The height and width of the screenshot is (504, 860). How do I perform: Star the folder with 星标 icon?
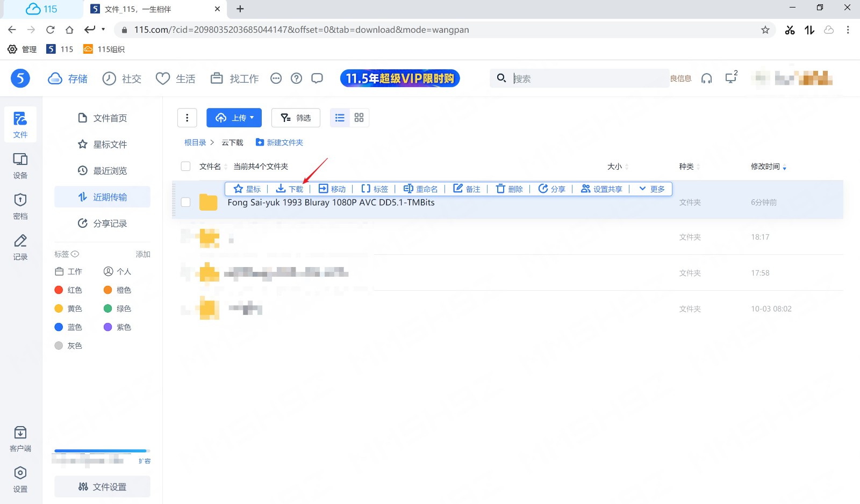238,189
